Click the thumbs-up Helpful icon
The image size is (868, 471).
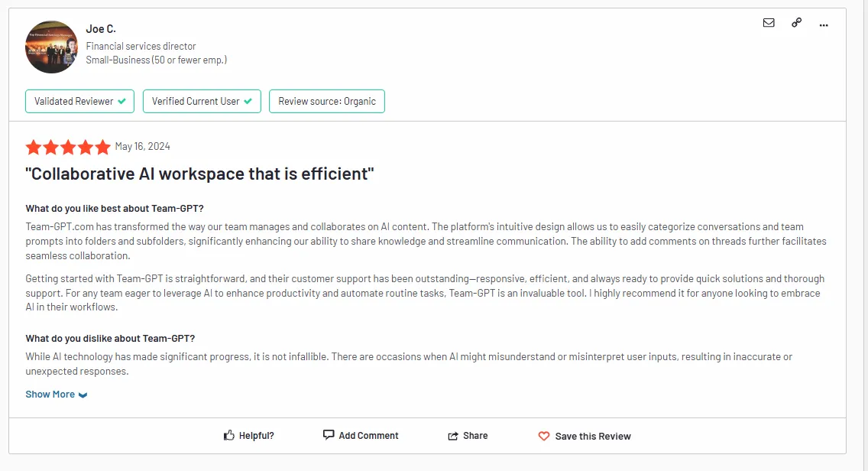point(228,436)
